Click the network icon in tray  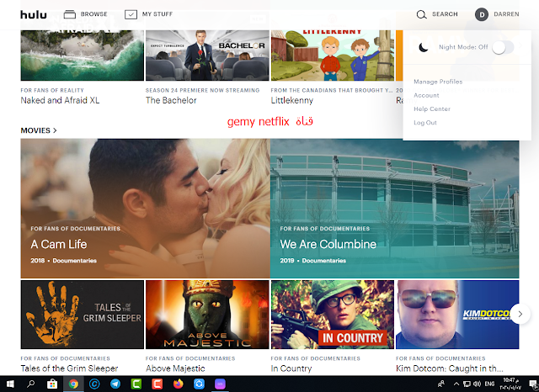(x=467, y=384)
